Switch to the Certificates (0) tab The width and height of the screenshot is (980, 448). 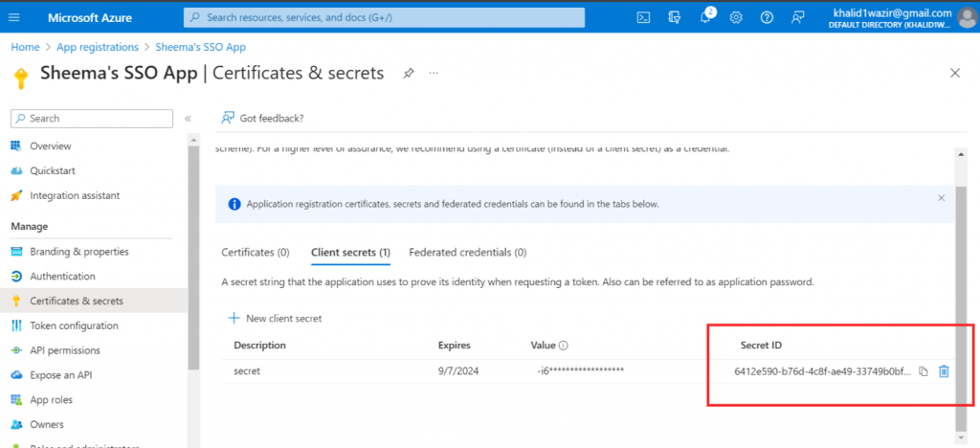coord(256,253)
